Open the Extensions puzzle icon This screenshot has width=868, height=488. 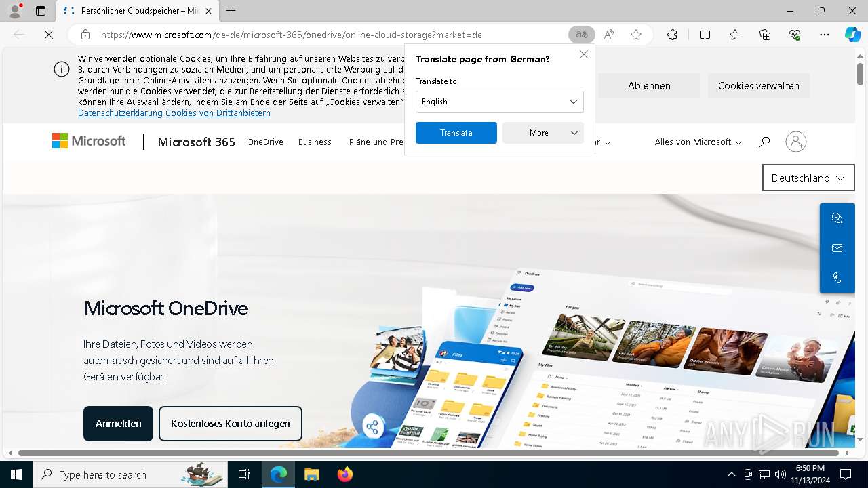pyautogui.click(x=672, y=35)
